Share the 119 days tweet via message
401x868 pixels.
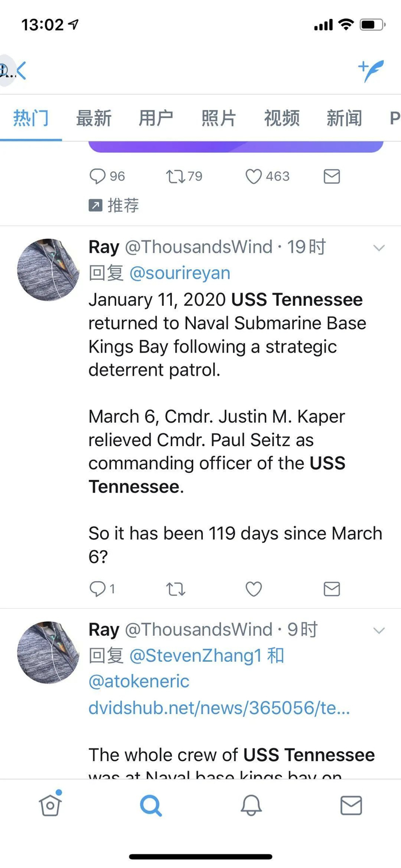tap(332, 589)
